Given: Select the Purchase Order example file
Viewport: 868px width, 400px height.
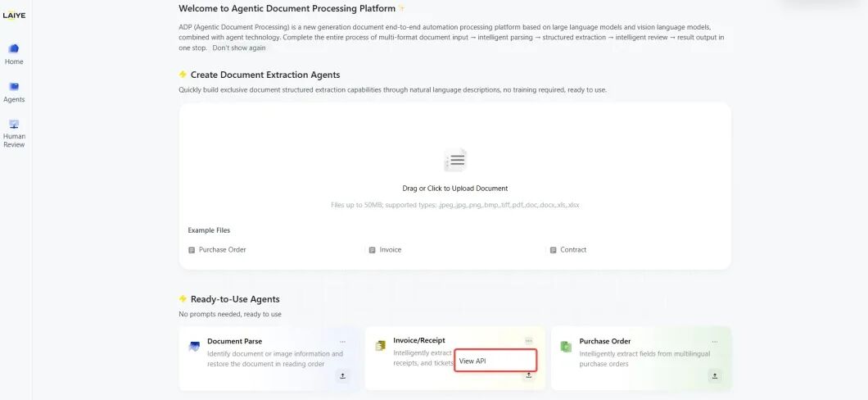Looking at the screenshot, I should [222, 250].
